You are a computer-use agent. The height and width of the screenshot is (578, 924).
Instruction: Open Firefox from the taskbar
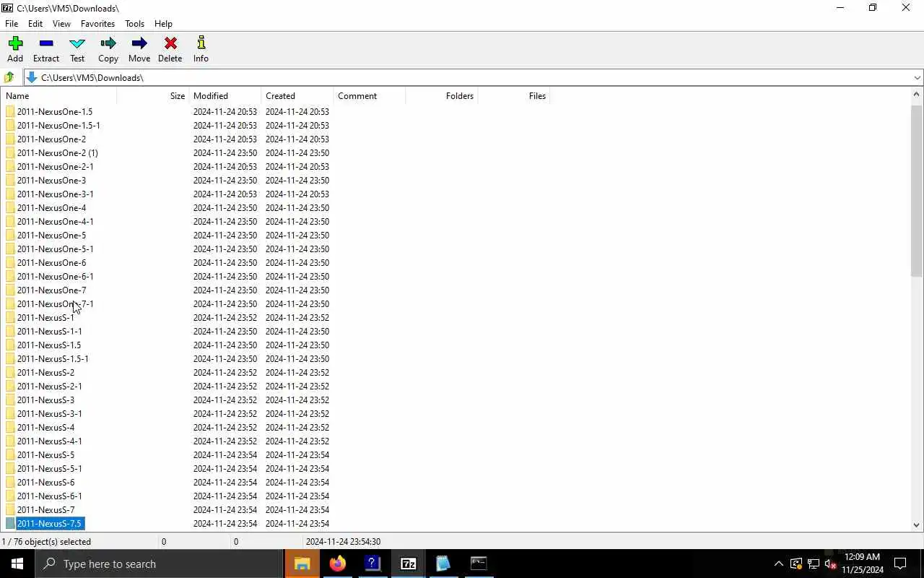point(337,564)
